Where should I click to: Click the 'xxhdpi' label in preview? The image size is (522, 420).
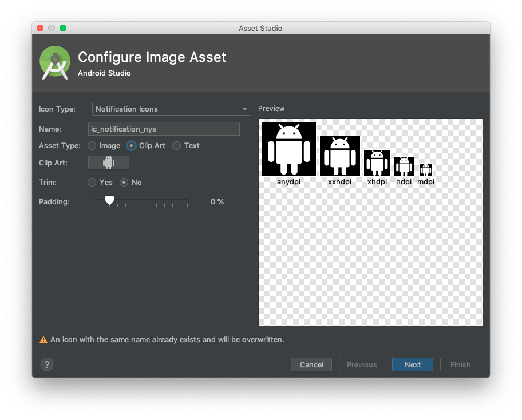[x=339, y=182]
